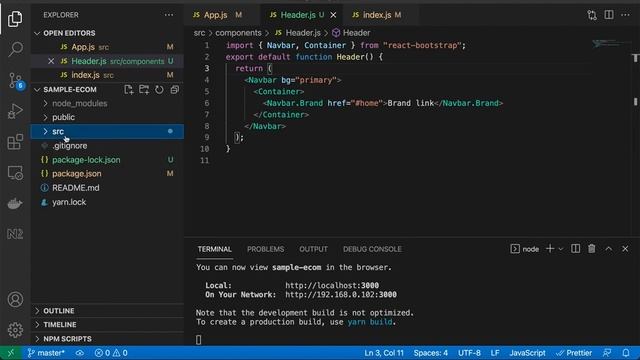Collapse all folders in explorer
The height and width of the screenshot is (360, 640).
pos(175,89)
